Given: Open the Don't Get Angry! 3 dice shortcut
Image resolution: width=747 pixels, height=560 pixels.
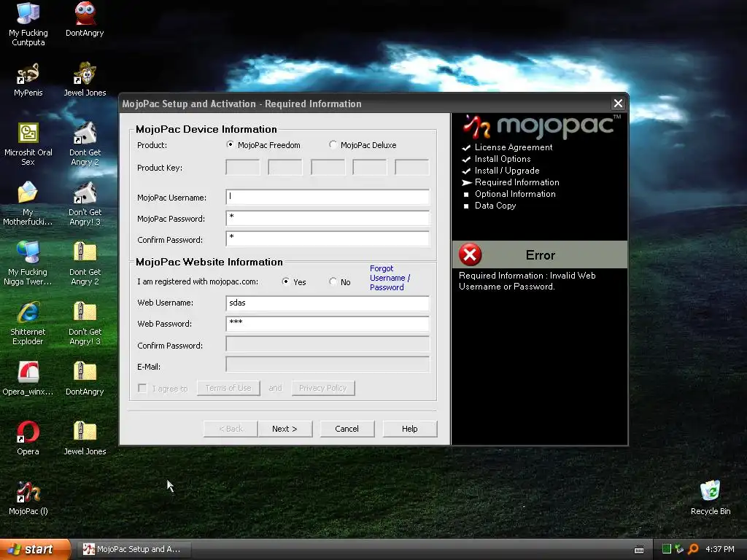Looking at the screenshot, I should pyautogui.click(x=85, y=192).
